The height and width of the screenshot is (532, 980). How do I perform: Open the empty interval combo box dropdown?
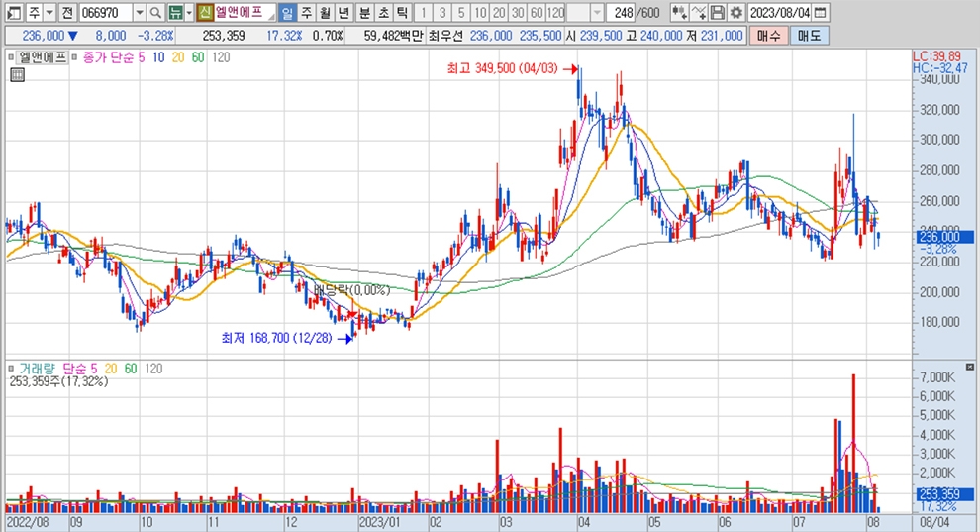coord(598,13)
